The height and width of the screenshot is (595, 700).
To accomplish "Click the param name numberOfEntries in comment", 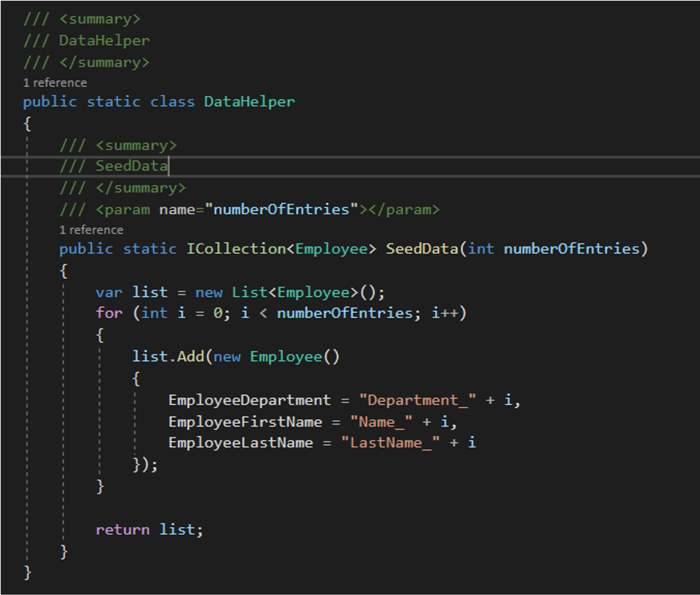I will coord(281,210).
